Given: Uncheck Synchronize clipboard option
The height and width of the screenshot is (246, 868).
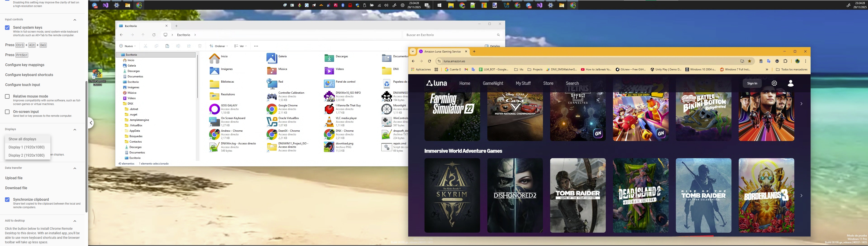Looking at the screenshot, I should click(7, 200).
